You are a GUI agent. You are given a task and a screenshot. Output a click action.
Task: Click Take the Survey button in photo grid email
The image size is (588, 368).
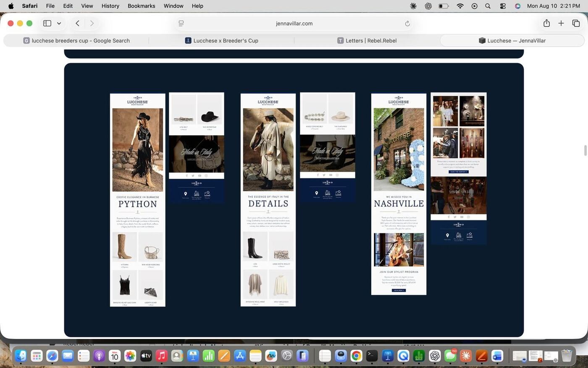tap(458, 172)
